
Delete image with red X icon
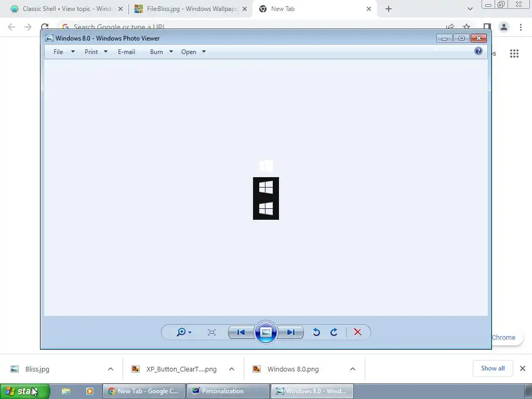tap(357, 332)
